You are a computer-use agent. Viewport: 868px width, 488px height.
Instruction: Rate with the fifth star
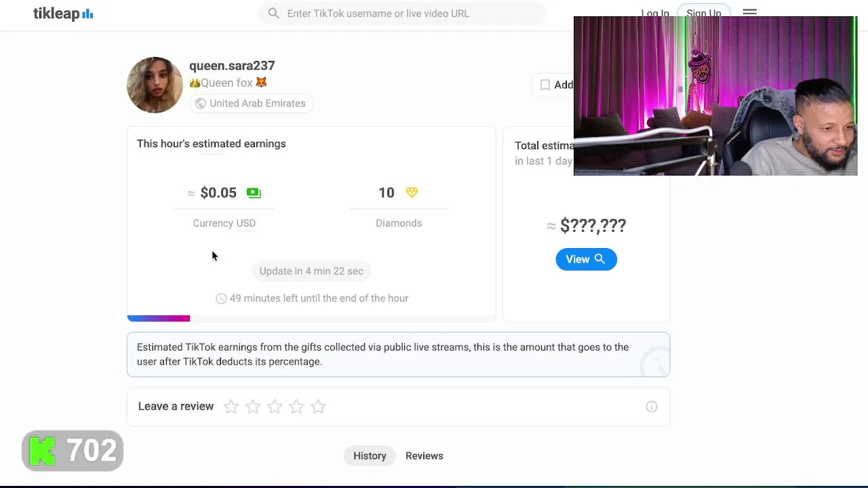(318, 407)
